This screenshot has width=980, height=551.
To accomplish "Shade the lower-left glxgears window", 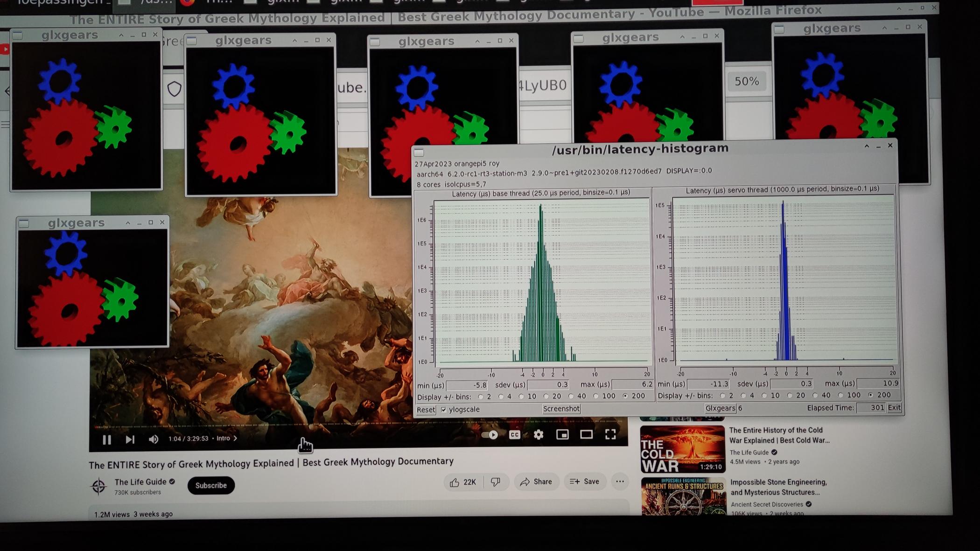I will point(128,223).
